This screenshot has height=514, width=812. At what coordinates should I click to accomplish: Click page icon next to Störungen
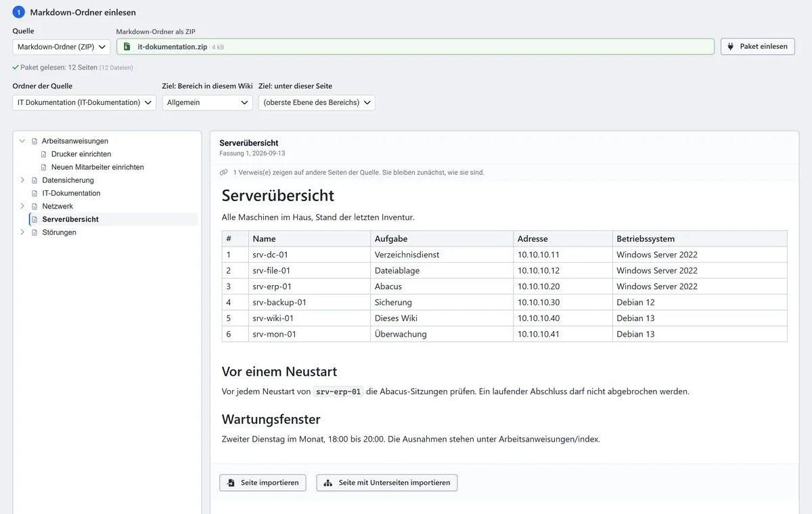coord(35,232)
